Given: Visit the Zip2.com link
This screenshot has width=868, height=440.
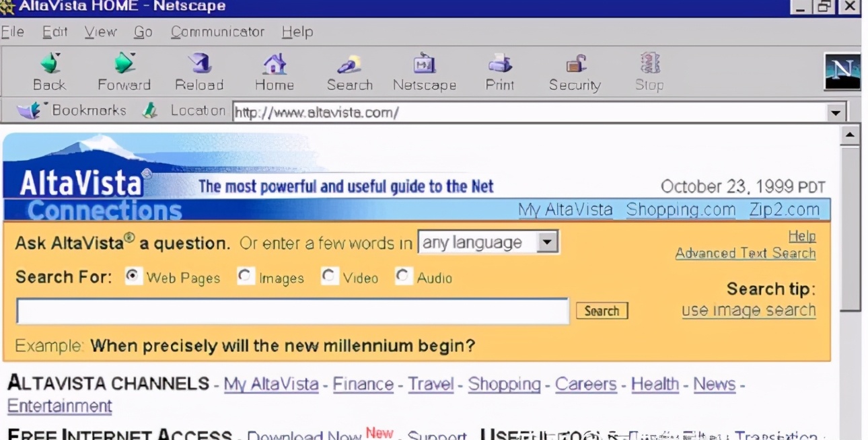Looking at the screenshot, I should coord(785,210).
